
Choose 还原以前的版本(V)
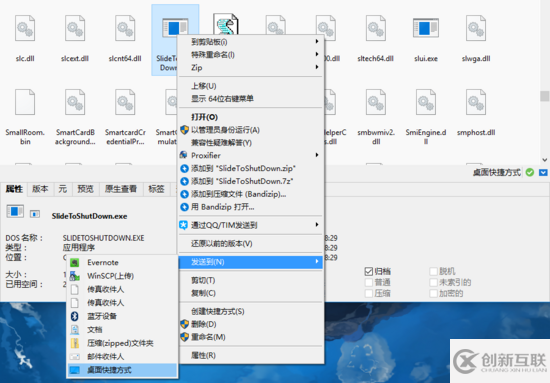click(251, 243)
